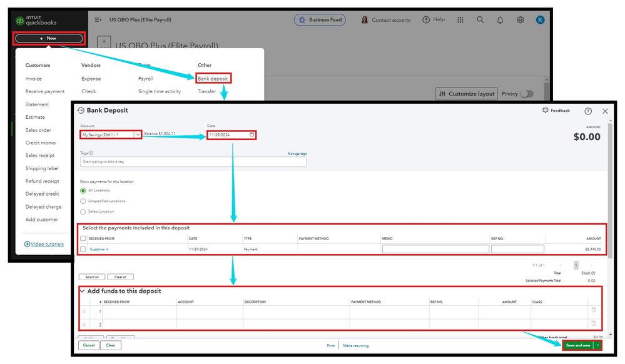Select Receive payment menu item

tap(44, 91)
